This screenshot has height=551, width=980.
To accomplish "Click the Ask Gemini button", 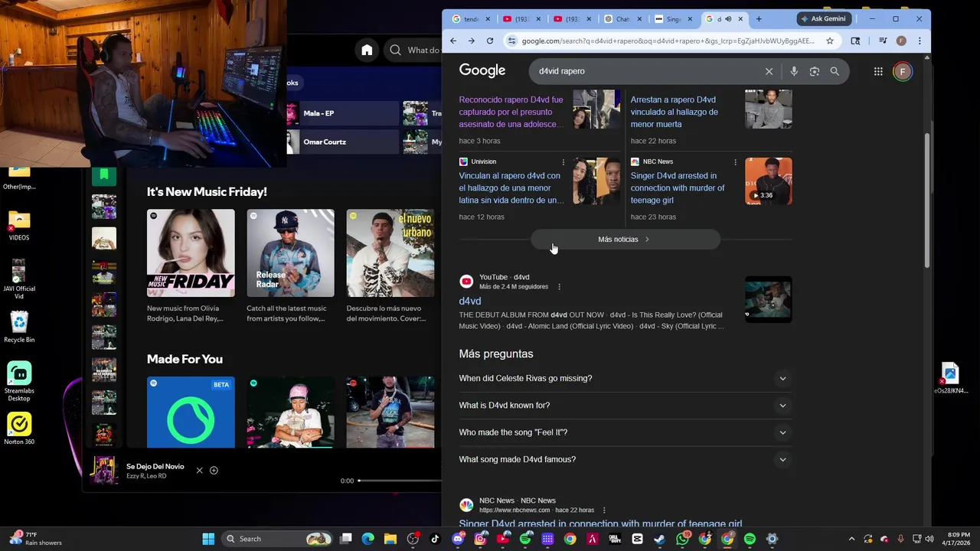I will tap(824, 18).
